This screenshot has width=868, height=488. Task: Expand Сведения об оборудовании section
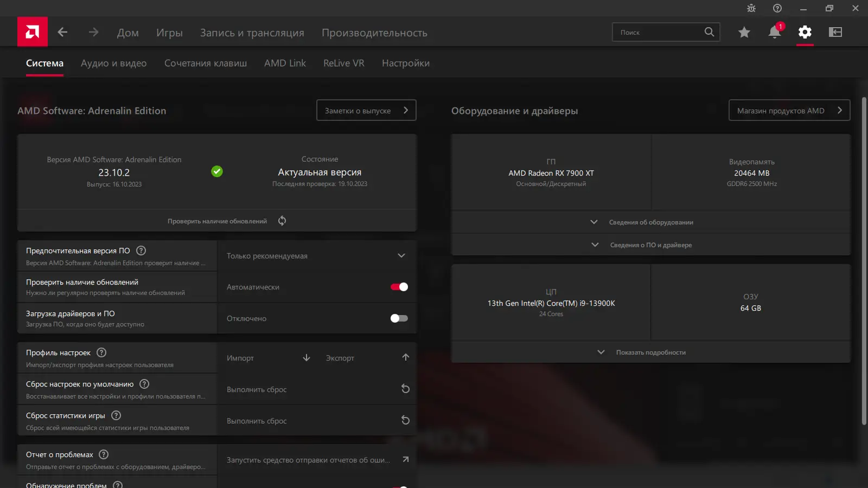pyautogui.click(x=651, y=222)
